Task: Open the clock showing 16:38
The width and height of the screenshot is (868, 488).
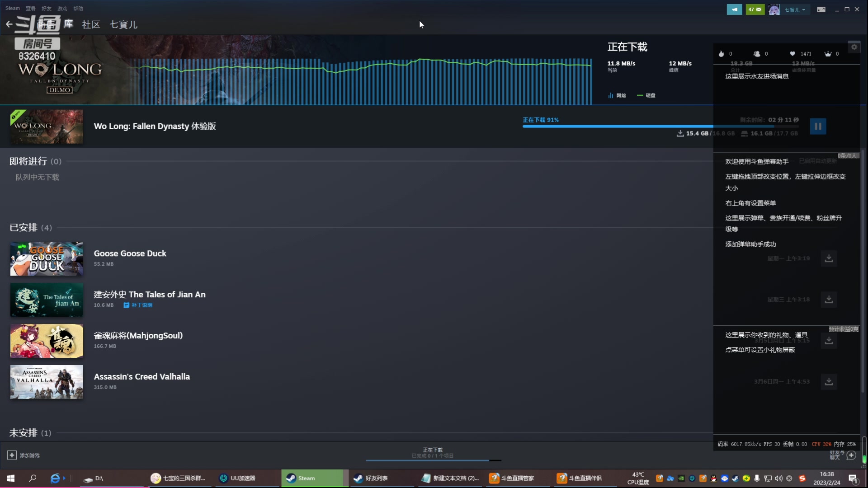Action: 827,479
